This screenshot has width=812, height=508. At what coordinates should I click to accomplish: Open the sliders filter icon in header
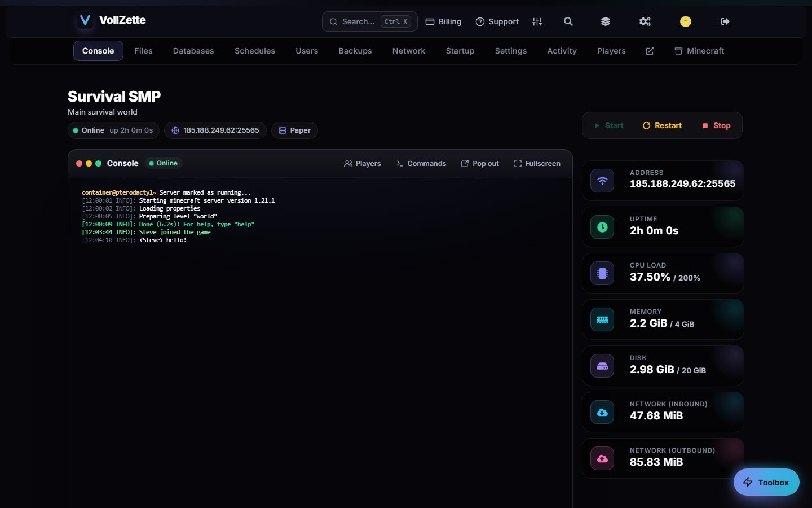[x=537, y=21]
